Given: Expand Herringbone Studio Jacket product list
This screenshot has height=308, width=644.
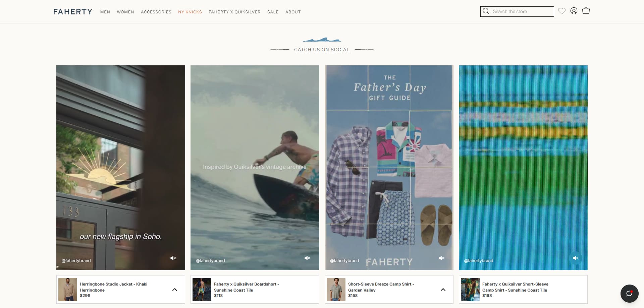Looking at the screenshot, I should 175,290.
